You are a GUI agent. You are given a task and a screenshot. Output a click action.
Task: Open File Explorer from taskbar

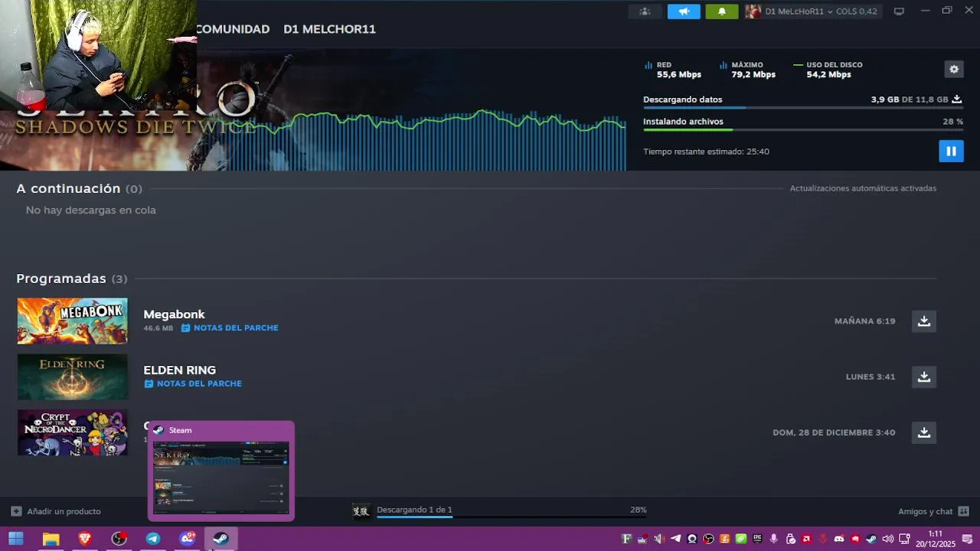point(51,539)
